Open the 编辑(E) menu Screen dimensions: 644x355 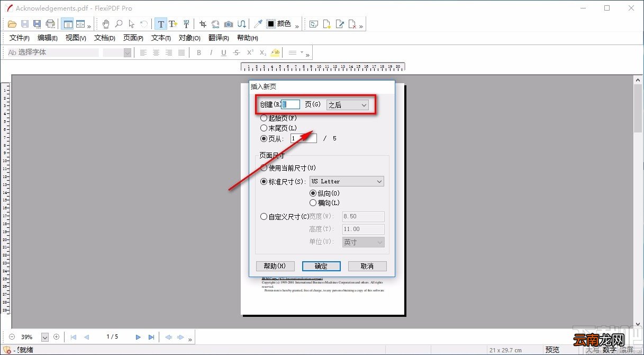[x=48, y=38]
